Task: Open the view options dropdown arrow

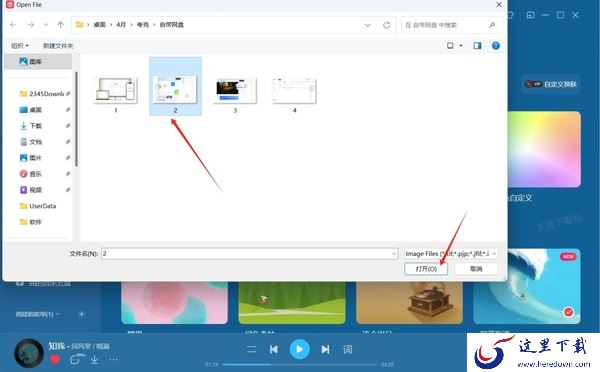Action: click(461, 46)
